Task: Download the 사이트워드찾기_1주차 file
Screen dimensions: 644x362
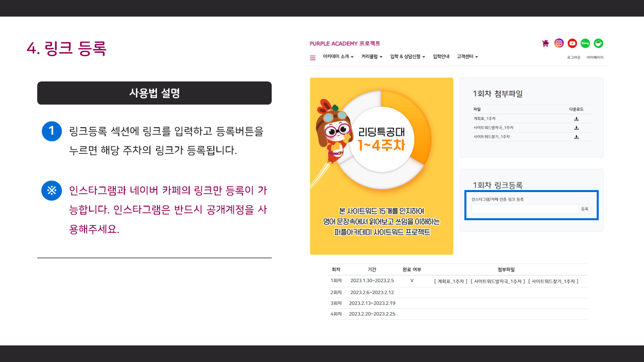Action: tap(576, 137)
